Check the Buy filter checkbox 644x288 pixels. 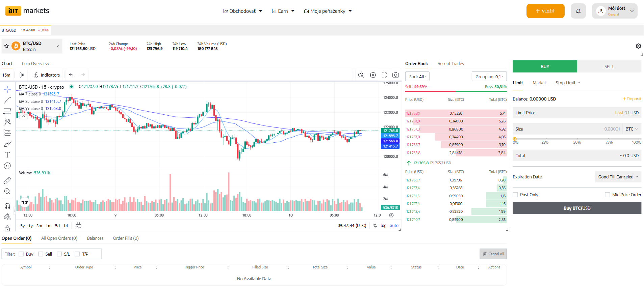click(21, 254)
